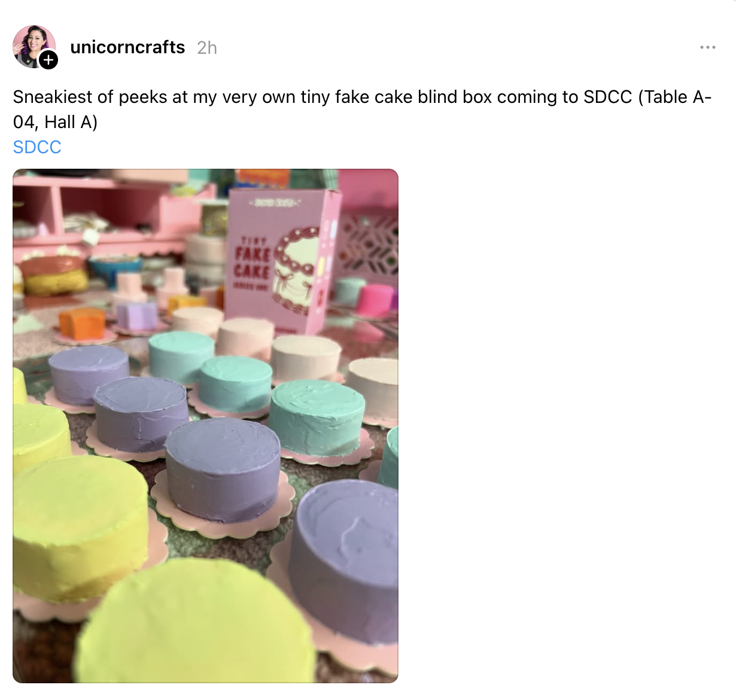Open the blue SDCC topic tag
This screenshot has width=736, height=700.
(37, 147)
